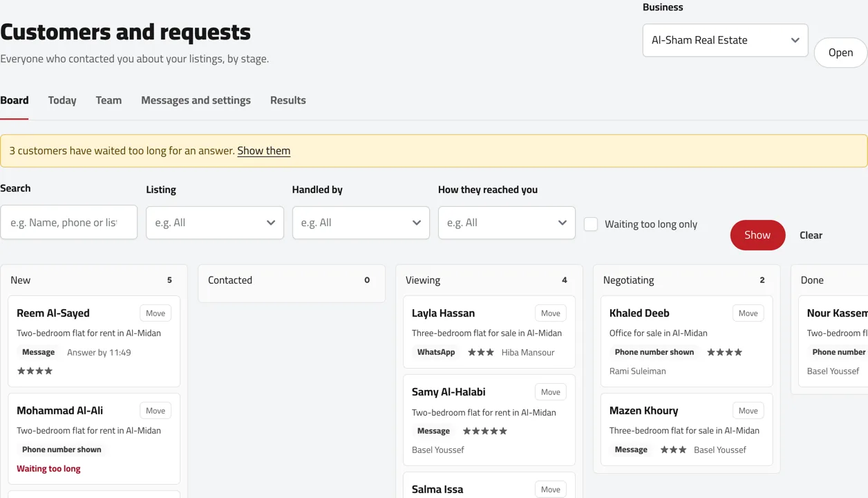Click the Message tag on Reem Al-Sayed's card
Screen dimensions: 868x498
coord(38,352)
